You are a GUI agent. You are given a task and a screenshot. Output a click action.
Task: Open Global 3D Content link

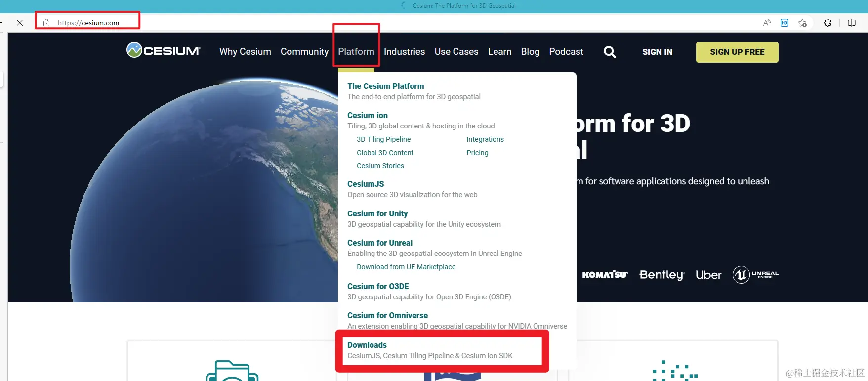[385, 153]
